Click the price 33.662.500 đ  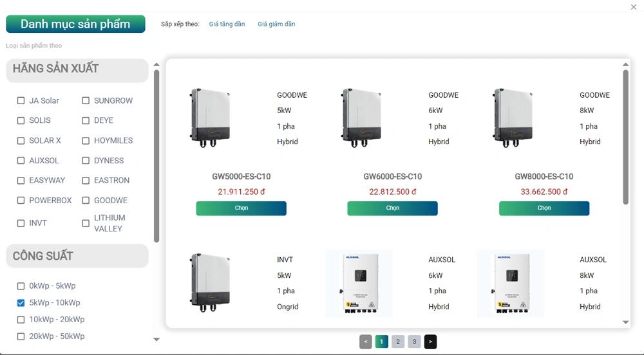(x=544, y=192)
